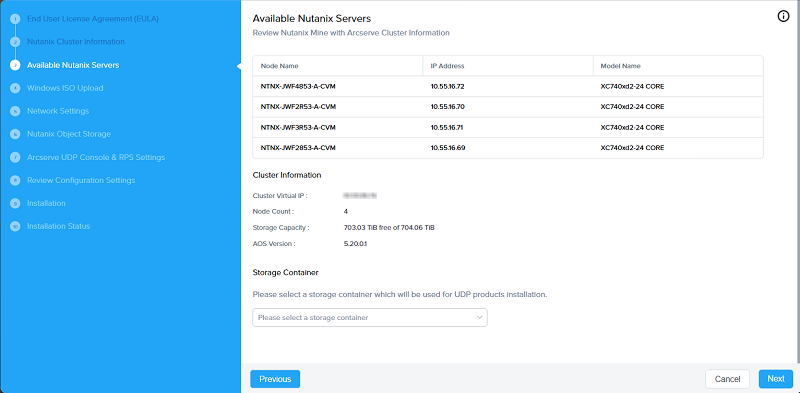
Task: Click step 2 circle icon in wizard
Action: point(15,42)
